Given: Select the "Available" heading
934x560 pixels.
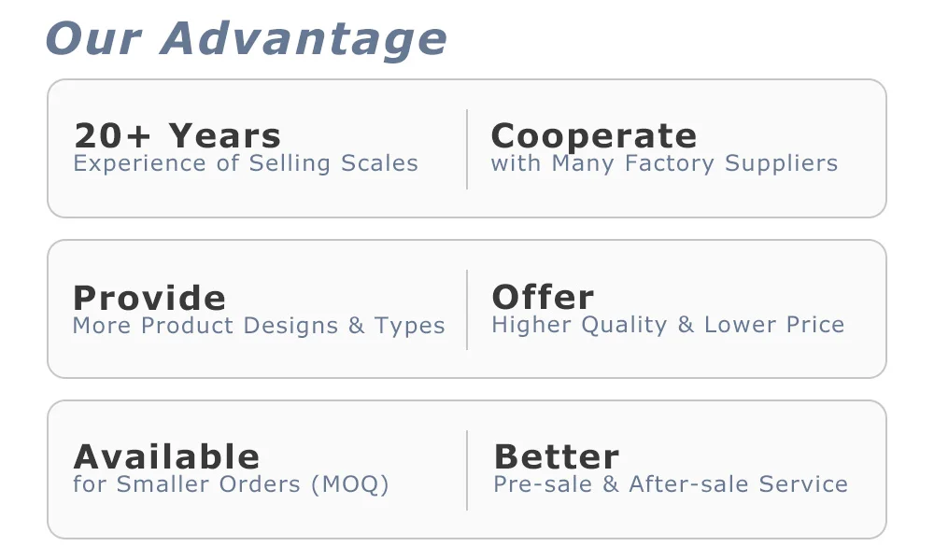Looking at the screenshot, I should [x=166, y=457].
